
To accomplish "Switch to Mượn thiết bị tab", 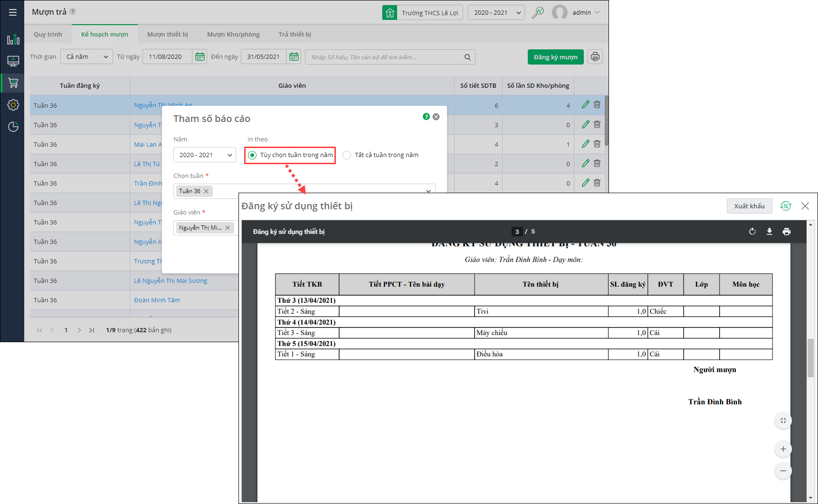I will pos(167,35).
